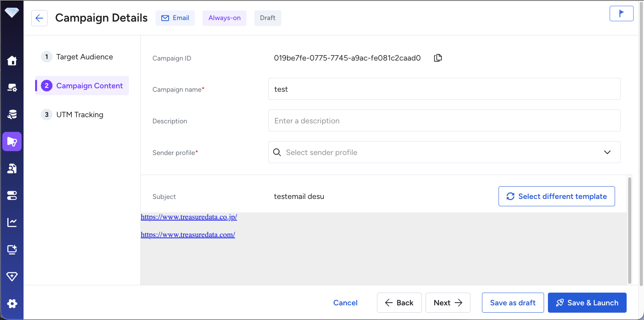The width and height of the screenshot is (644, 320).
Task: Click the home icon in the sidebar
Action: click(x=12, y=61)
